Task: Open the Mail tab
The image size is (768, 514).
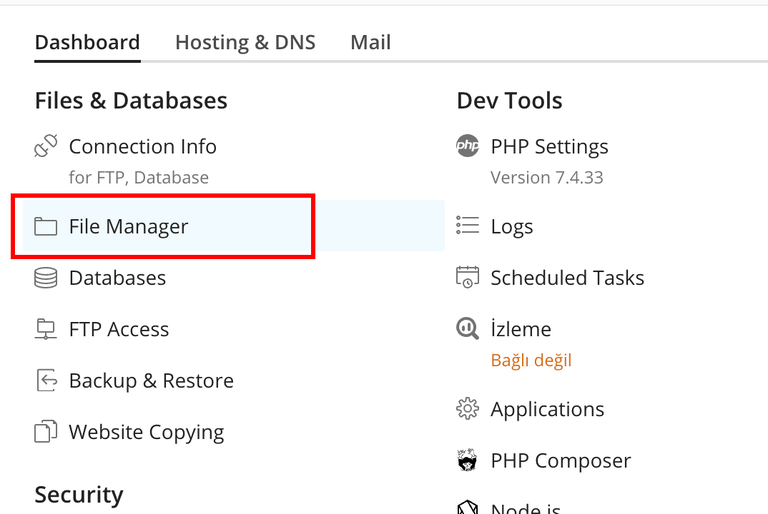Action: [x=370, y=42]
